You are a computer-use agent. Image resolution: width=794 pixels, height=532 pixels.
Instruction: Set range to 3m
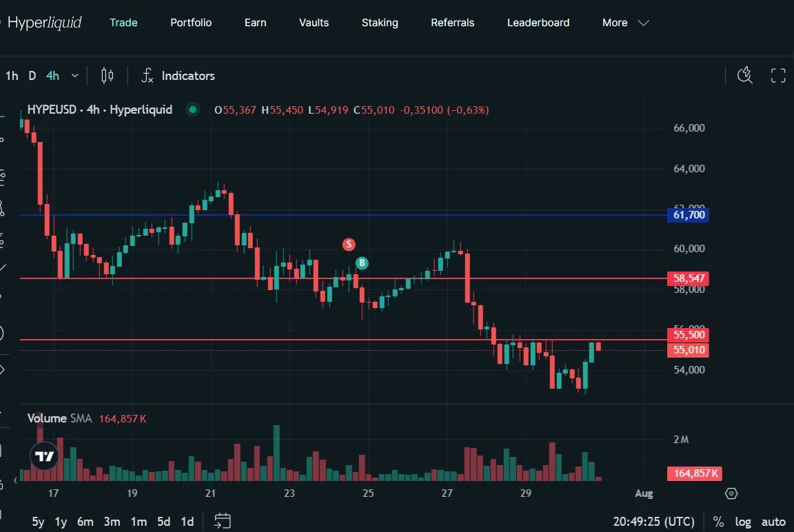click(x=112, y=522)
